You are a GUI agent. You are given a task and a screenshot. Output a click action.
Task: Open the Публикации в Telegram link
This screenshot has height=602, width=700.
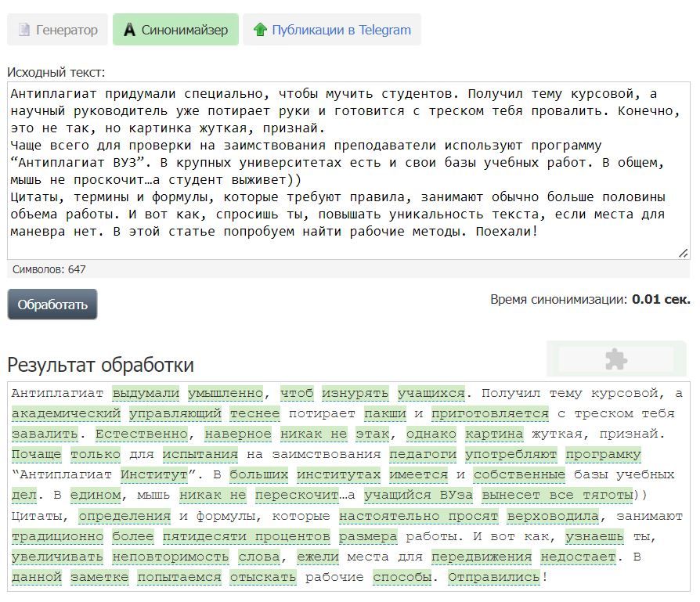(341, 31)
